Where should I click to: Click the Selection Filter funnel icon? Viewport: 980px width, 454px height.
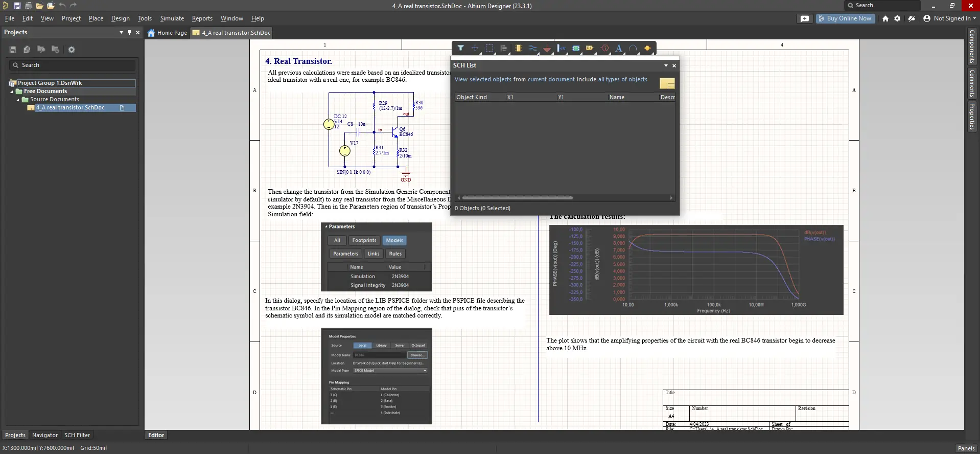tap(460, 48)
